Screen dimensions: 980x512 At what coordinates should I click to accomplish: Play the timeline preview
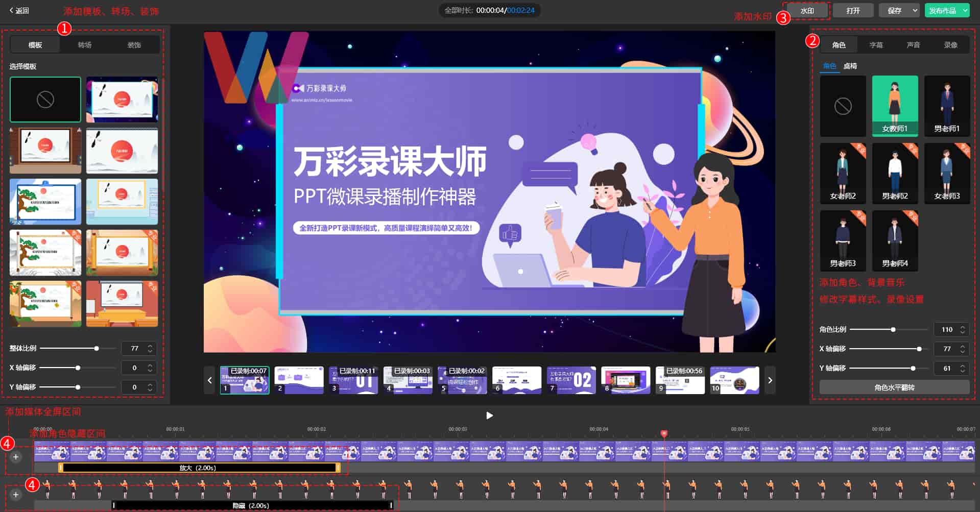click(x=489, y=416)
